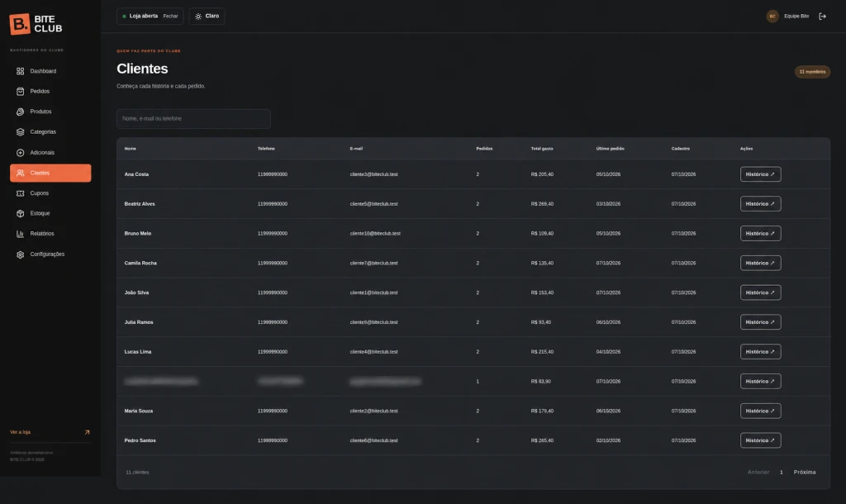Click the Total gasto column header
This screenshot has width=846, height=504.
[542, 149]
